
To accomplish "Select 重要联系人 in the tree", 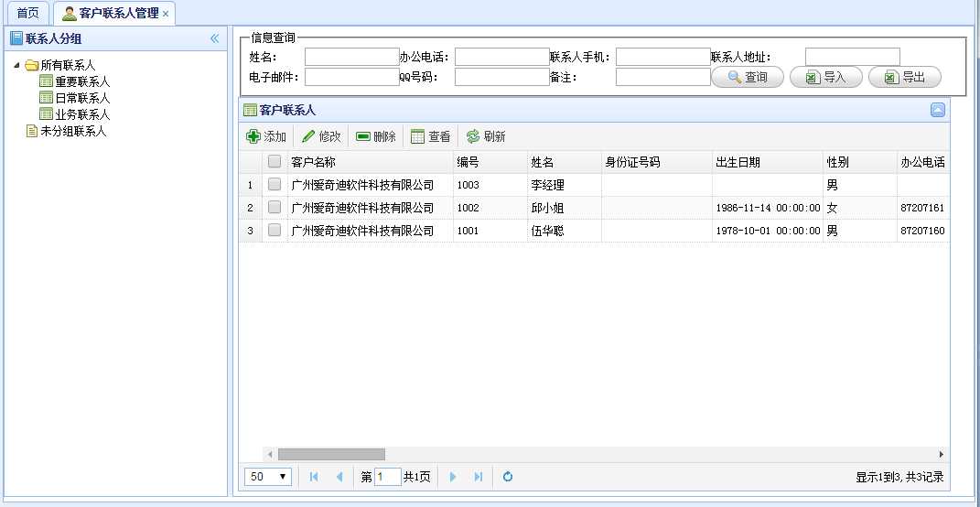I will [x=82, y=81].
